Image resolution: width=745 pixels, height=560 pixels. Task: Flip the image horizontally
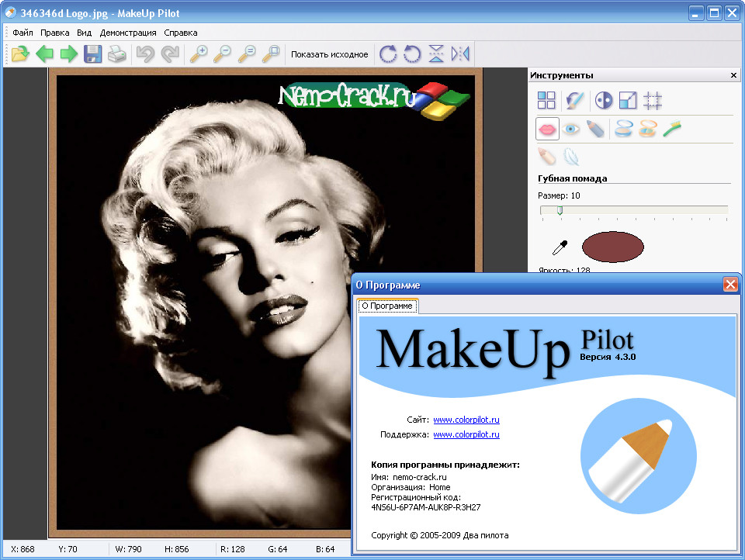click(460, 54)
